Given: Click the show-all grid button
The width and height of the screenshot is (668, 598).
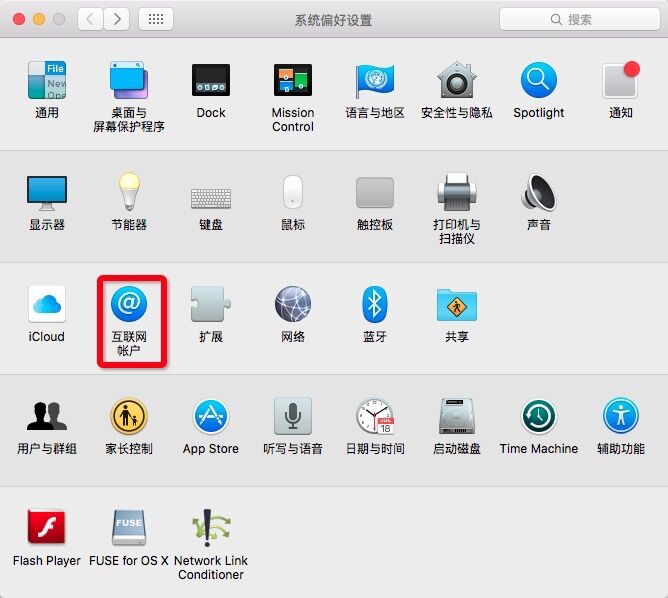Looking at the screenshot, I should 156,19.
